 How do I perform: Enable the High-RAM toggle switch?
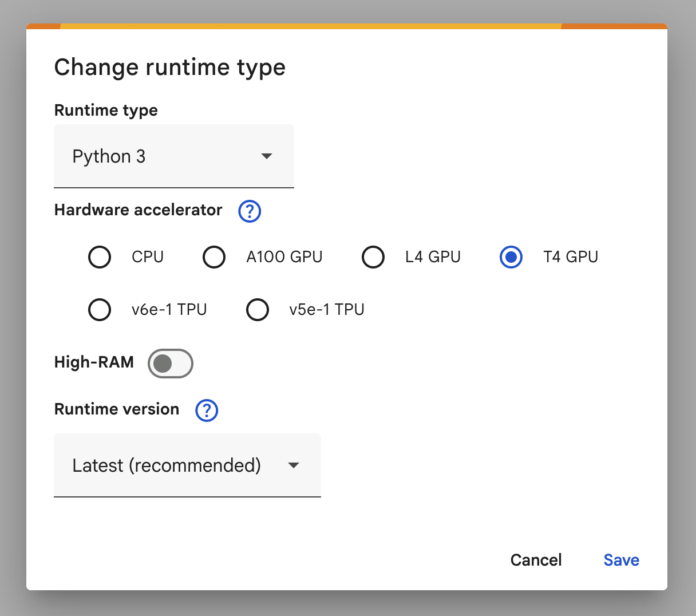pos(171,364)
